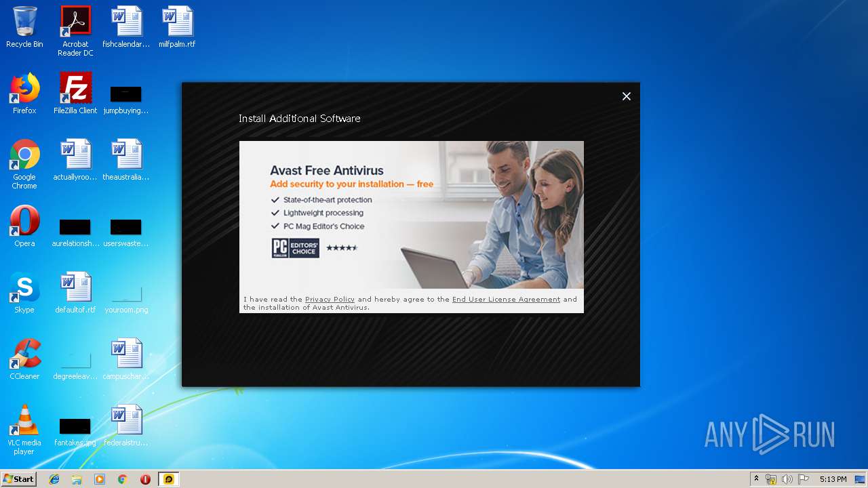Open the Action Center flag icon
This screenshot has height=488, width=868.
point(804,479)
